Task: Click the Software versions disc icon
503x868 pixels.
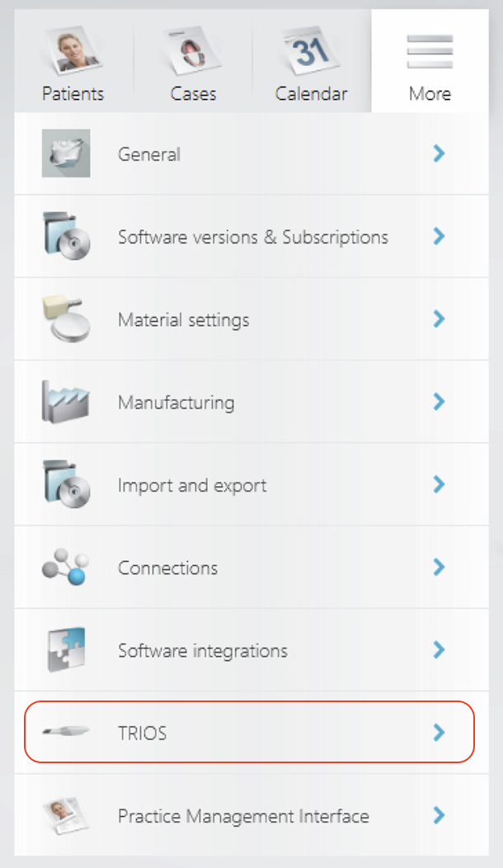Action: (66, 237)
